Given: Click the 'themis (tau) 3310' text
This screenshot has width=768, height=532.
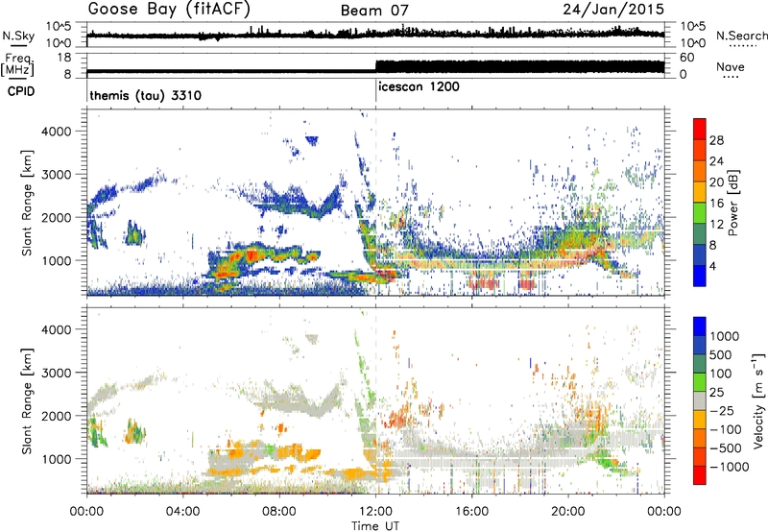Looking at the screenshot, I should (146, 95).
